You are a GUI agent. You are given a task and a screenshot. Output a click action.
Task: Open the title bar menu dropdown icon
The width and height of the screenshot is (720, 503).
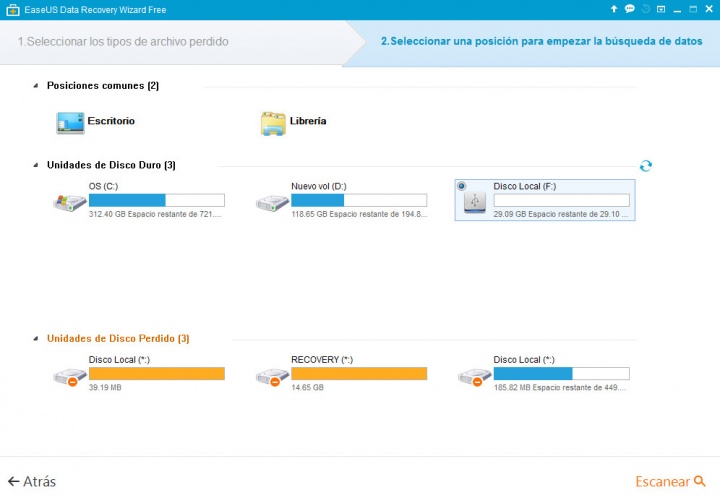[661, 9]
